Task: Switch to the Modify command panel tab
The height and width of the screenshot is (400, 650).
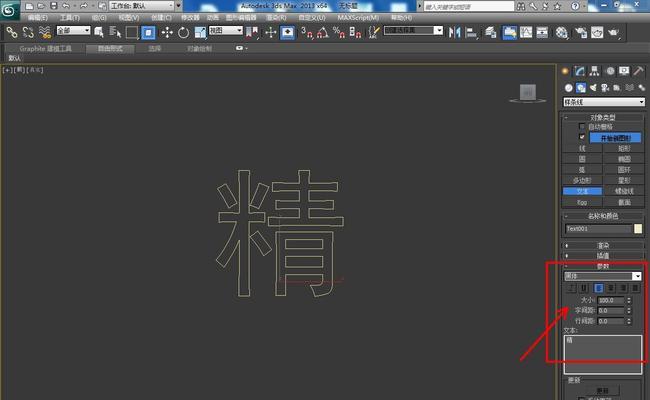Action: pos(580,71)
